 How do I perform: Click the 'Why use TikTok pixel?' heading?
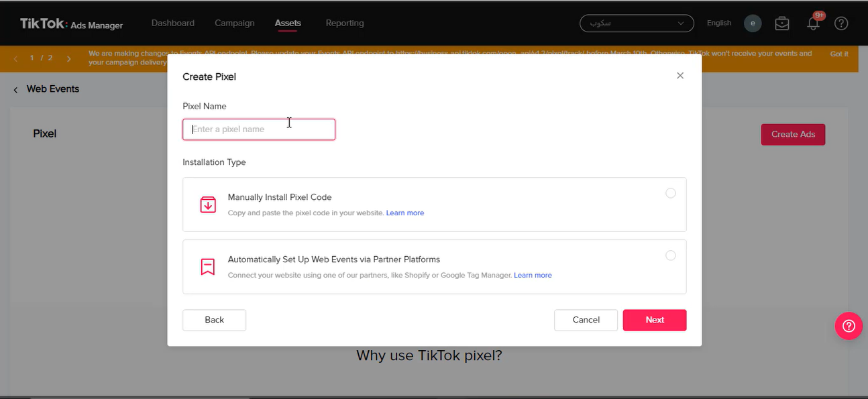pyautogui.click(x=429, y=355)
